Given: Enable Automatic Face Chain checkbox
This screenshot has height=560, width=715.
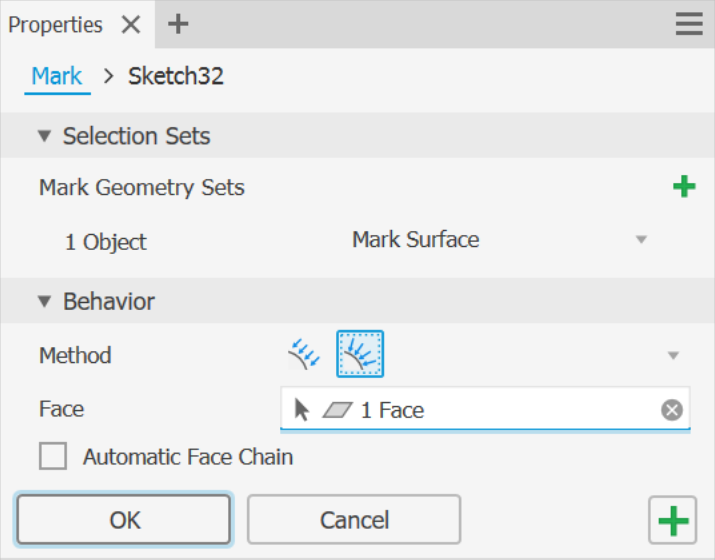Looking at the screenshot, I should (x=53, y=456).
